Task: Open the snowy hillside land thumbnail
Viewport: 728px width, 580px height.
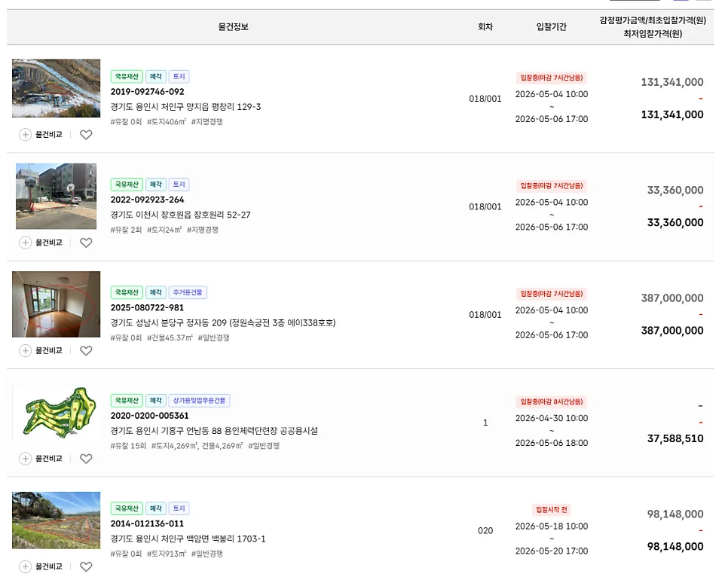Action: [x=57, y=88]
